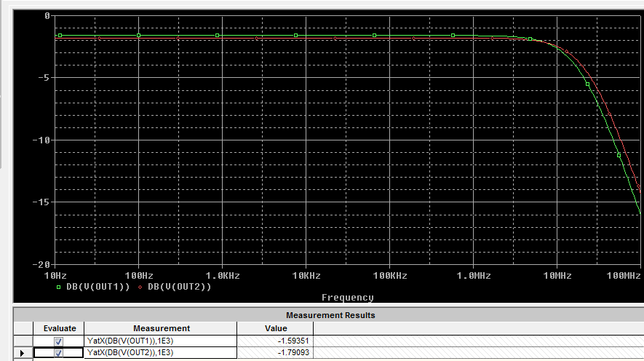
Task: Click x-axis label 10Hz
Action: pos(55,276)
